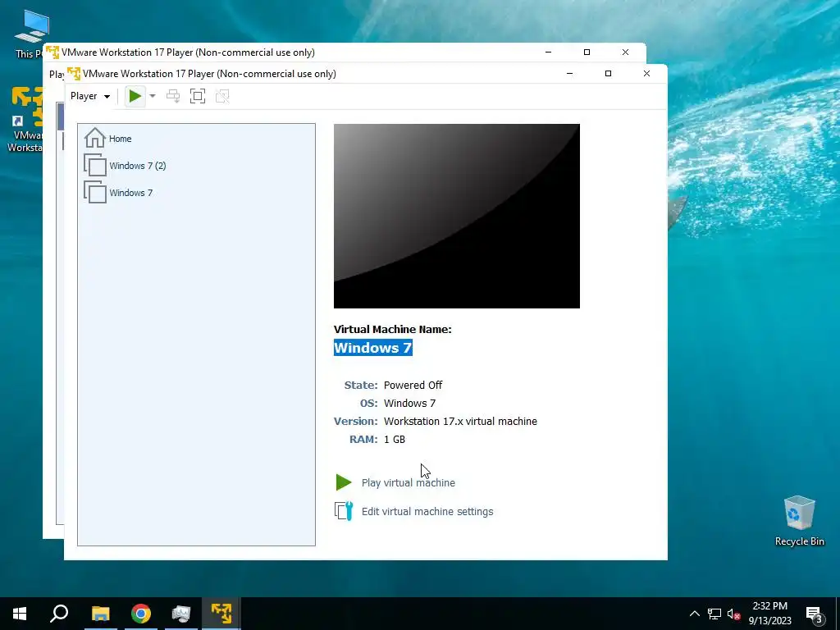Screen dimensions: 840x630
Task: Close the front VMware Player window
Action: coord(646,73)
